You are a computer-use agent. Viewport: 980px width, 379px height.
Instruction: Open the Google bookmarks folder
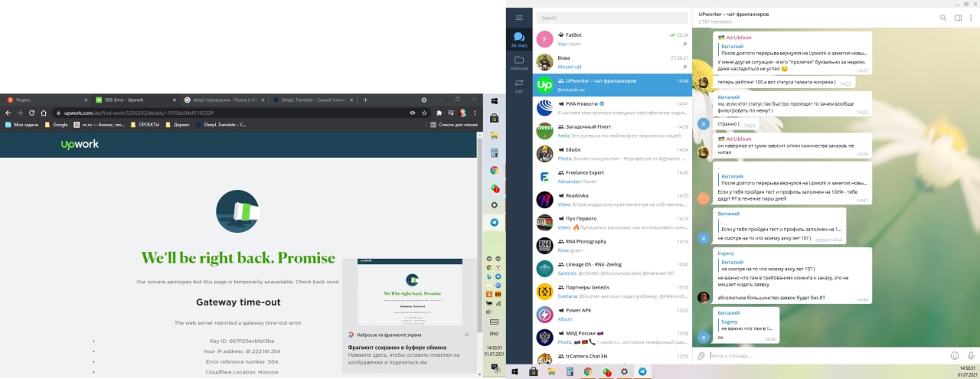pos(57,124)
